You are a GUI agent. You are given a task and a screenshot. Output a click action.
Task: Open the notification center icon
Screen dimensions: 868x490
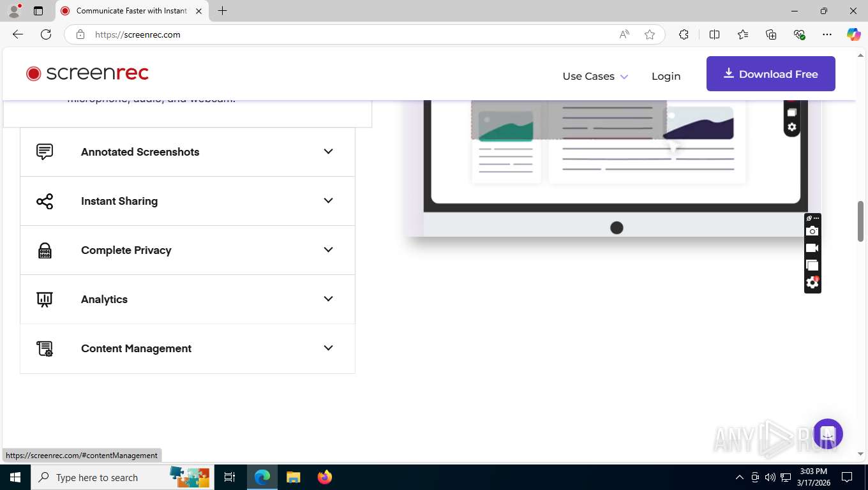(x=847, y=477)
